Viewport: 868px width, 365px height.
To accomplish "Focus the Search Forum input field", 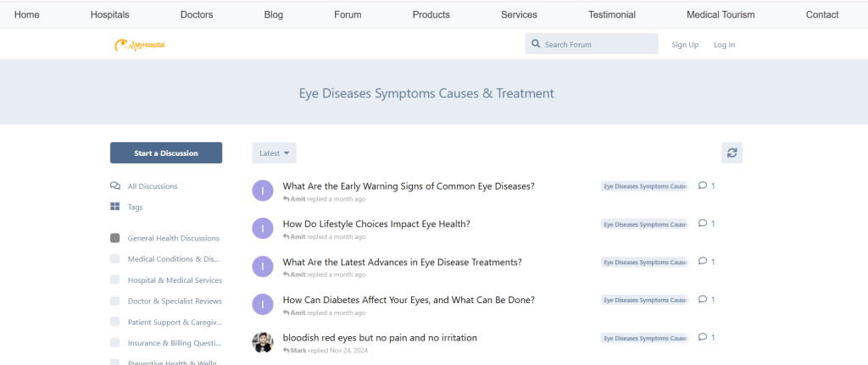I will coord(592,44).
